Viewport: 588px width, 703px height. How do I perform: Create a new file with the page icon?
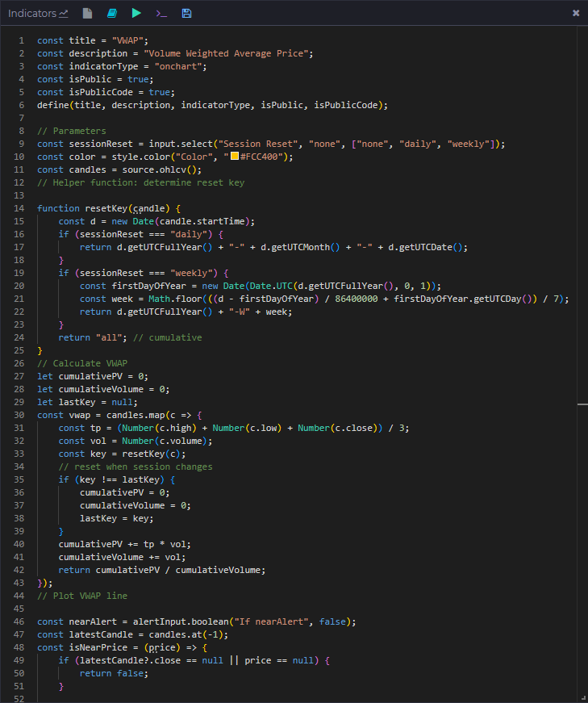pos(87,14)
